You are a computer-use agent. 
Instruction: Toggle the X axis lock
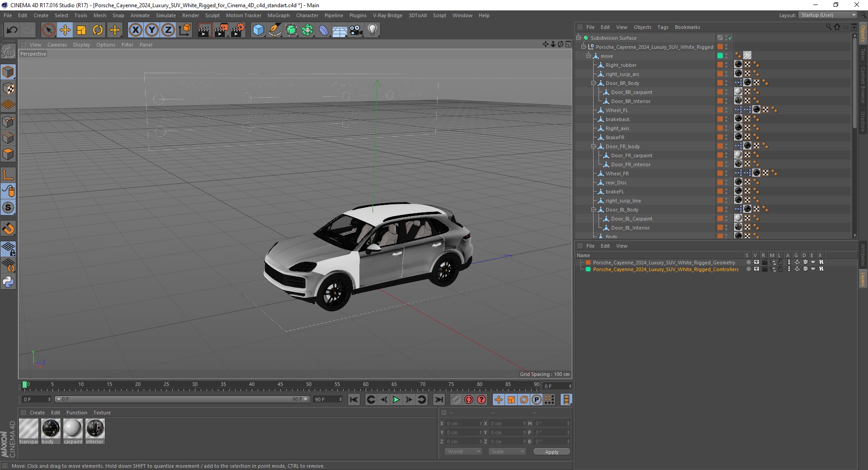coord(135,30)
